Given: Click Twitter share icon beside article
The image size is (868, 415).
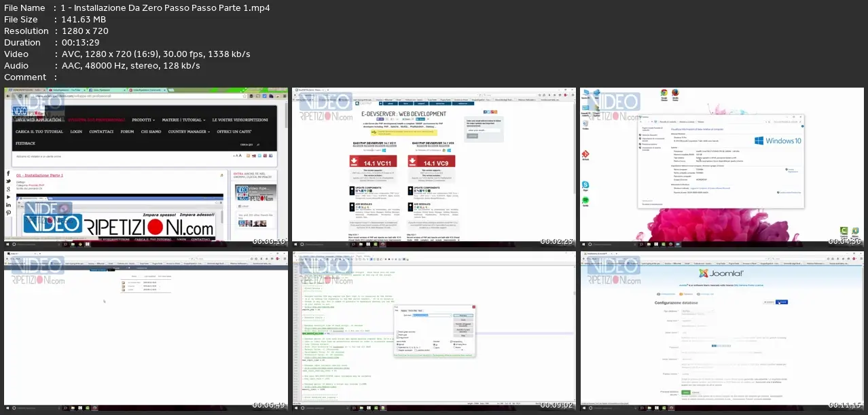Looking at the screenshot, I should (8, 181).
